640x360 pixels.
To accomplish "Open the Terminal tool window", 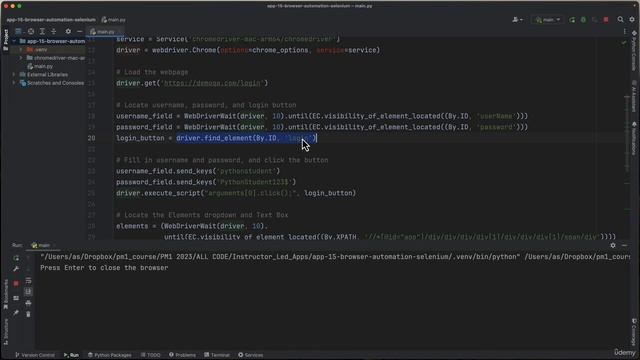I will [217, 355].
